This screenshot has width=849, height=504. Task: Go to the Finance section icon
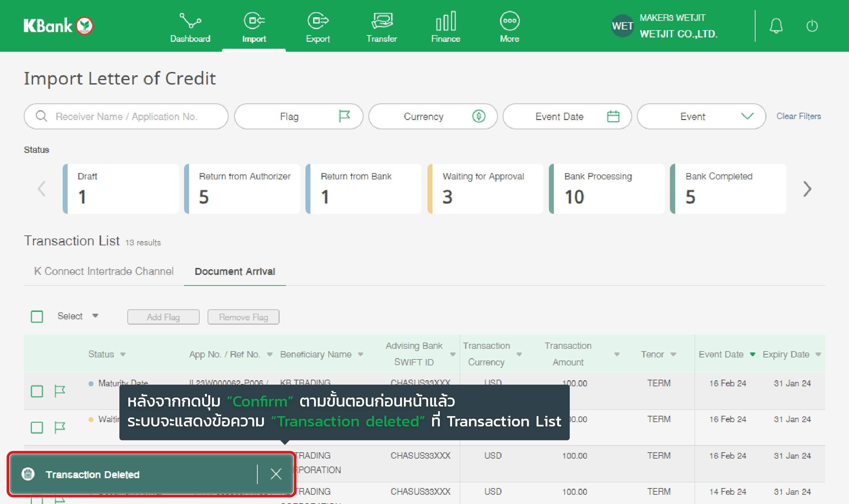445,22
